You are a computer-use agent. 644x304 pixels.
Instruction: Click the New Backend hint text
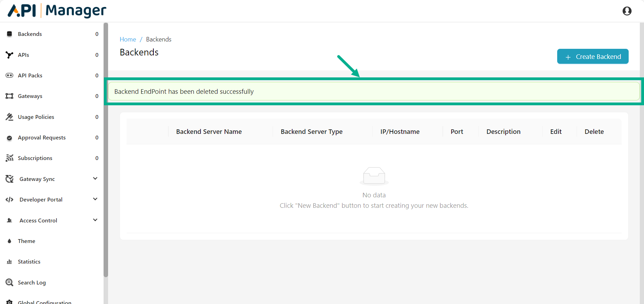tap(374, 206)
